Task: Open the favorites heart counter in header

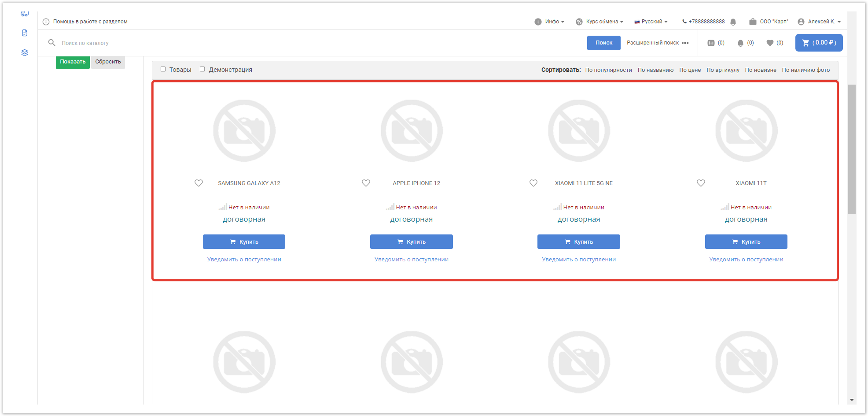Action: (x=770, y=43)
